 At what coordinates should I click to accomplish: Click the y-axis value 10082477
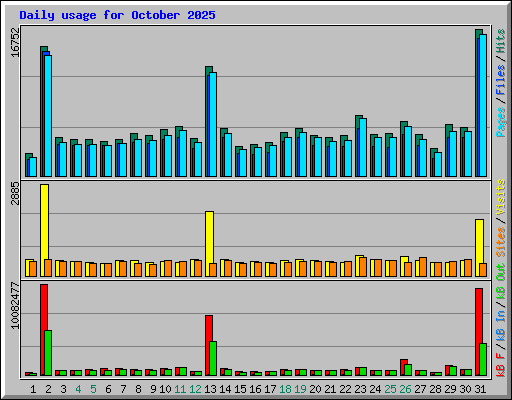pos(15,305)
